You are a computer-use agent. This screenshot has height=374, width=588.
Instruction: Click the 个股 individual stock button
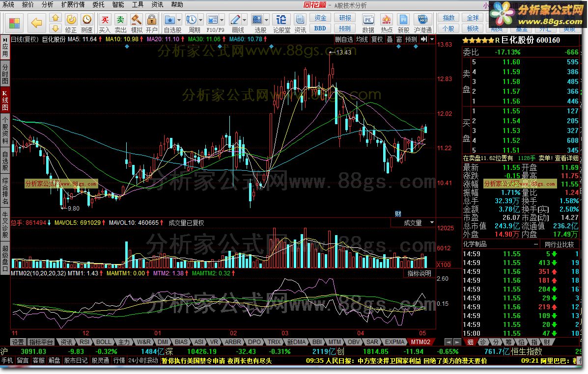[x=448, y=28]
